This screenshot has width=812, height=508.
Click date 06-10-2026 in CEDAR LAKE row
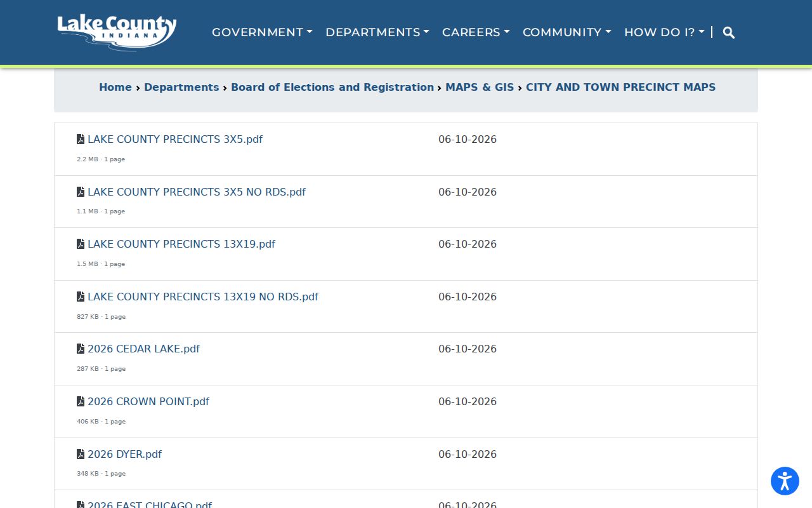[x=468, y=349]
